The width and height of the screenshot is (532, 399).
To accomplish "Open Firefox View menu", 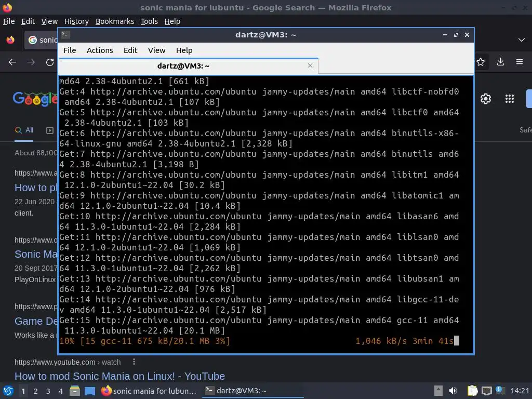I will (x=49, y=21).
